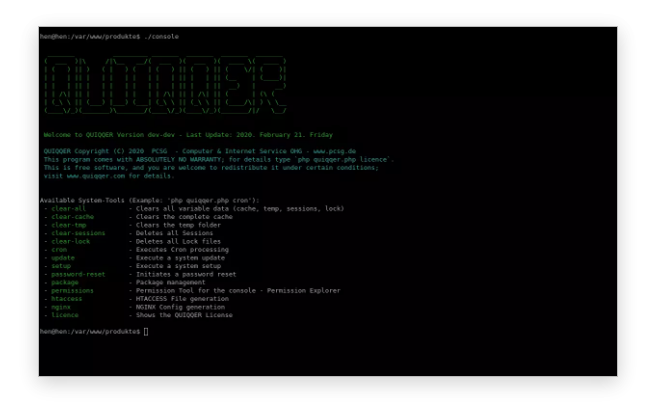This screenshot has height=415, width=657.
Task: Click the licence command name
Action: point(64,314)
